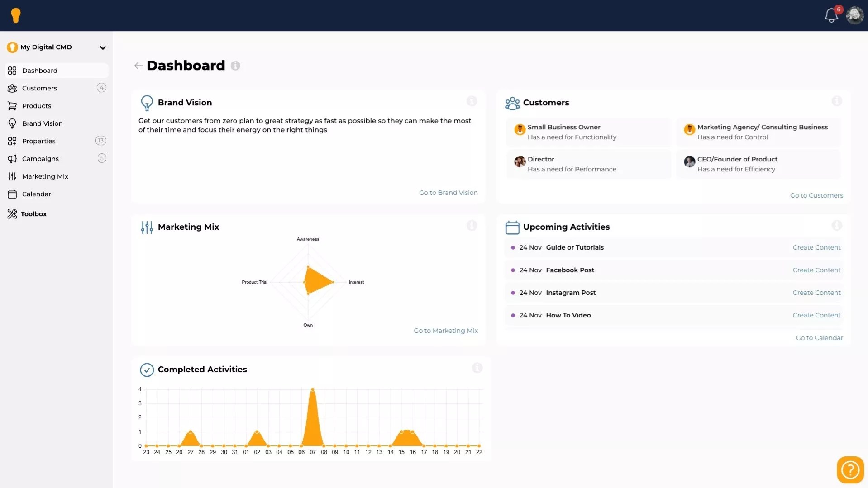Click the Go to Brand Vision link
The width and height of the screenshot is (868, 488).
(448, 193)
